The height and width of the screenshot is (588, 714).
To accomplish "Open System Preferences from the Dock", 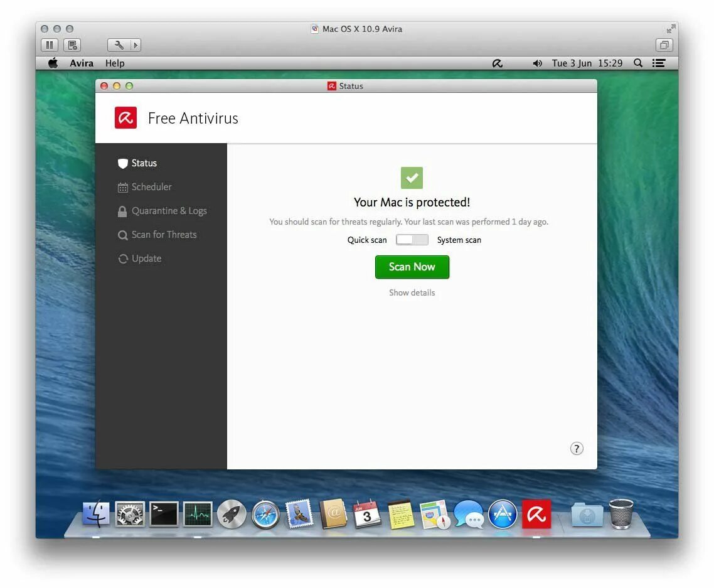I will (130, 515).
